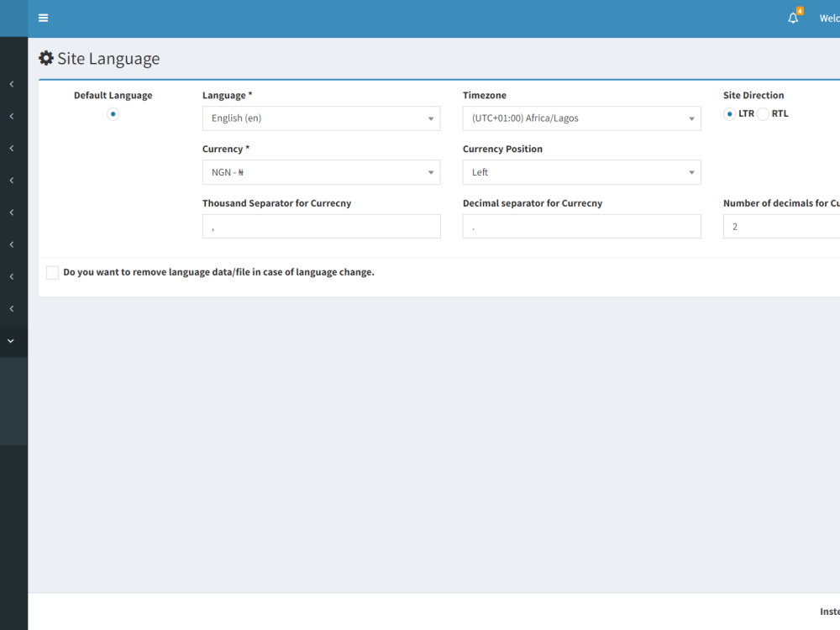Click the Timezone label
Image resolution: width=840 pixels, height=630 pixels.
tap(485, 96)
